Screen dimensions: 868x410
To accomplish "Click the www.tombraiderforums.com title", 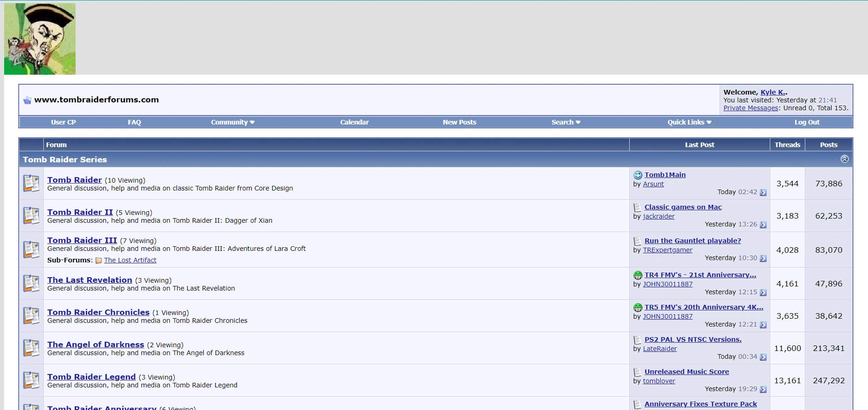I will 96,100.
